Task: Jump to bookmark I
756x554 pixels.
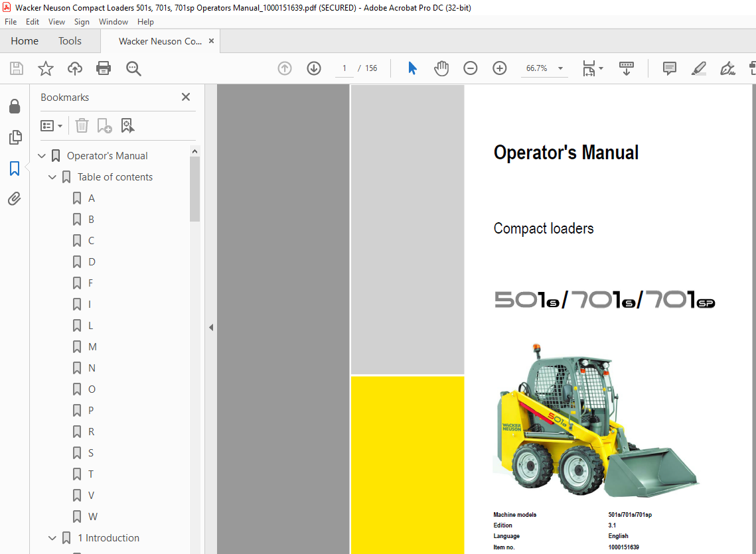Action: (x=90, y=305)
